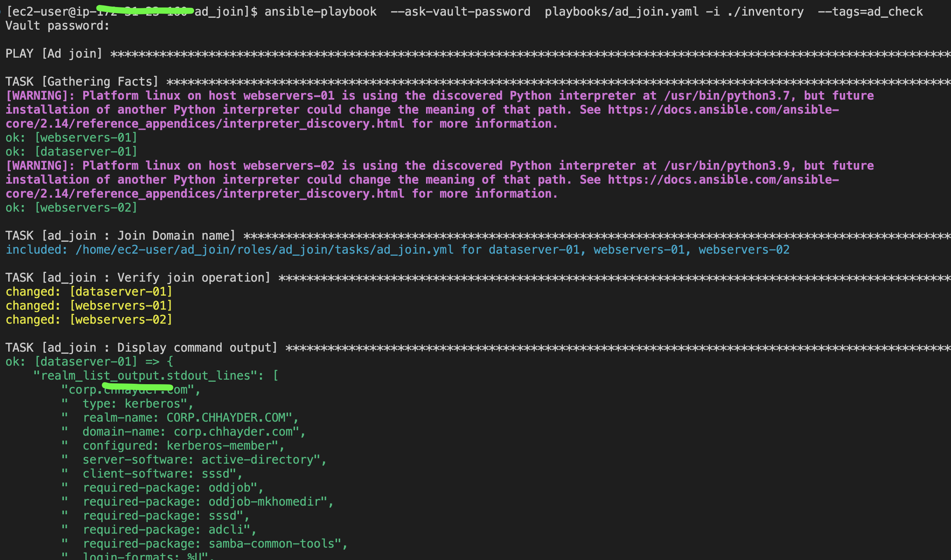Screen dimensions: 951x560
Task: Click 'TASK [ad_join : Verify join operation]' header
Action: click(x=138, y=278)
